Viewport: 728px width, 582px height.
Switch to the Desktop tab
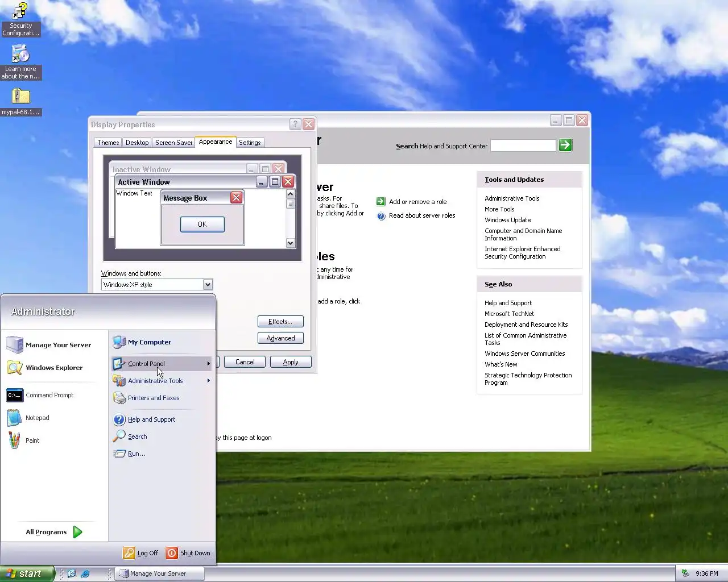pos(137,143)
